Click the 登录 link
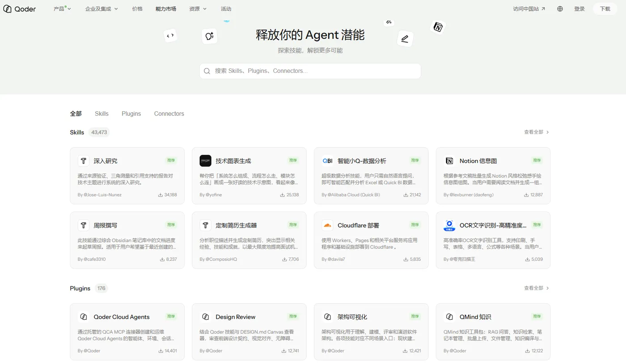The image size is (626, 364). [x=579, y=9]
